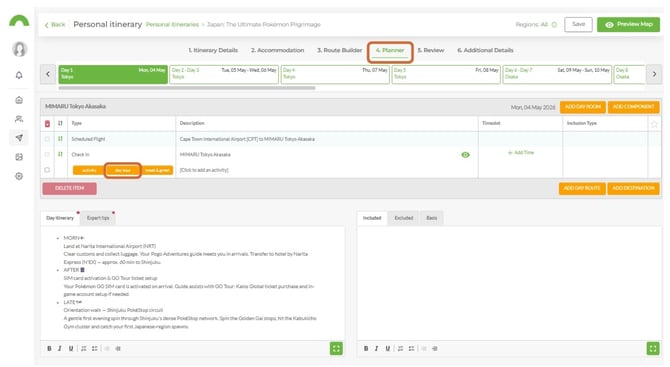Click the sort arrows icon in table header
This screenshot has height=367, width=670.
pyautogui.click(x=60, y=123)
